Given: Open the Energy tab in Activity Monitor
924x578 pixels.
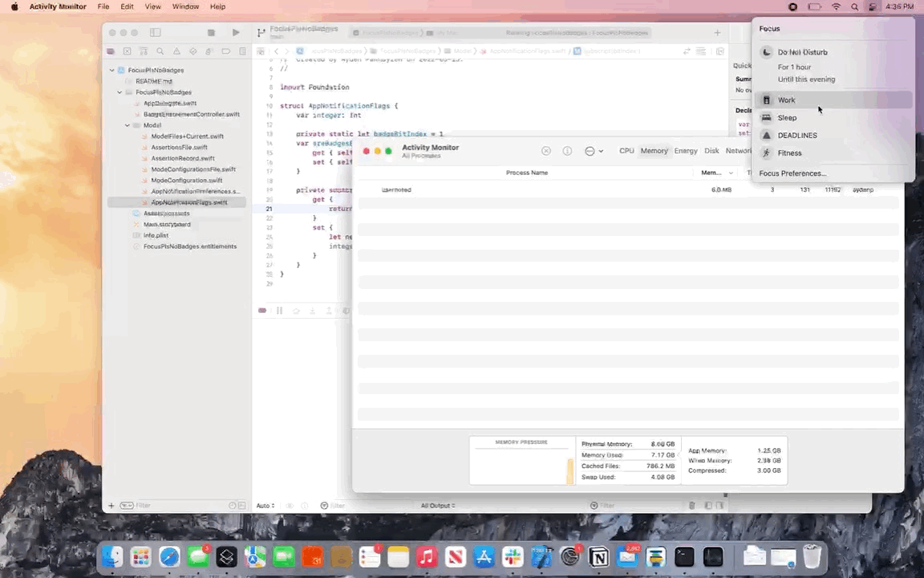Looking at the screenshot, I should (x=685, y=151).
